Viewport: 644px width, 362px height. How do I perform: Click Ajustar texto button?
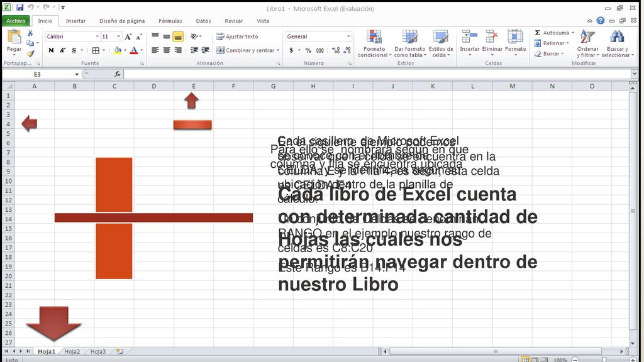click(237, 36)
